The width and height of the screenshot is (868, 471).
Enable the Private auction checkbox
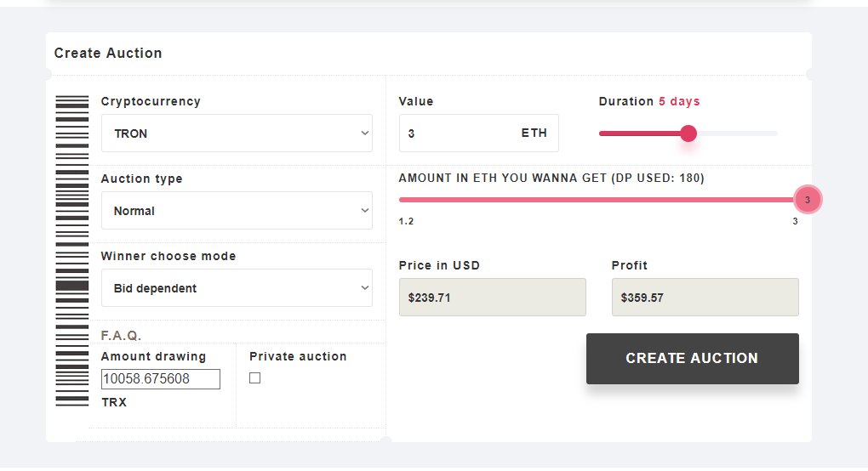[x=254, y=378]
